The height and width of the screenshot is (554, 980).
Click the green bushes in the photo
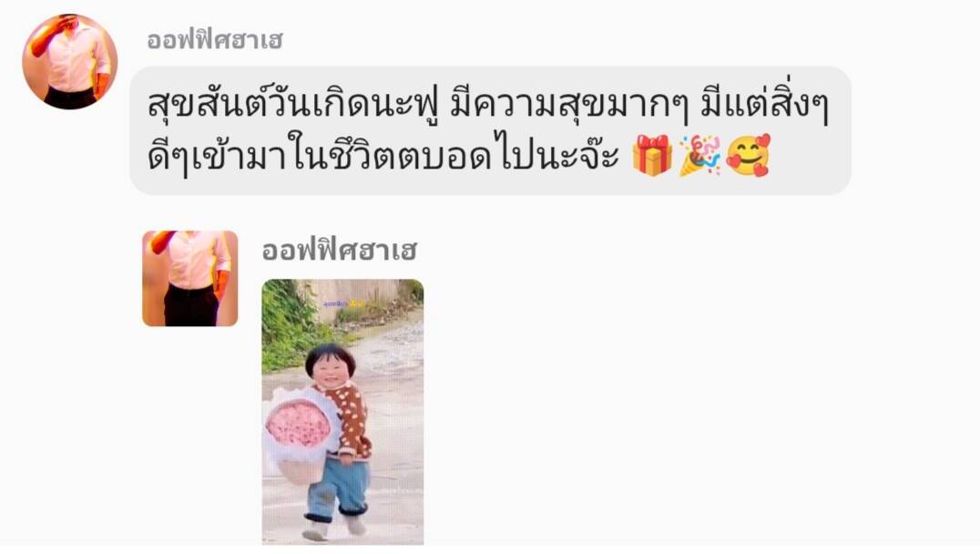click(x=288, y=325)
